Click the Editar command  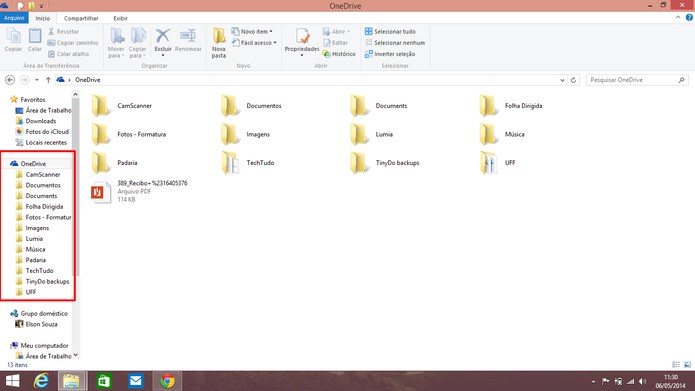tap(335, 43)
